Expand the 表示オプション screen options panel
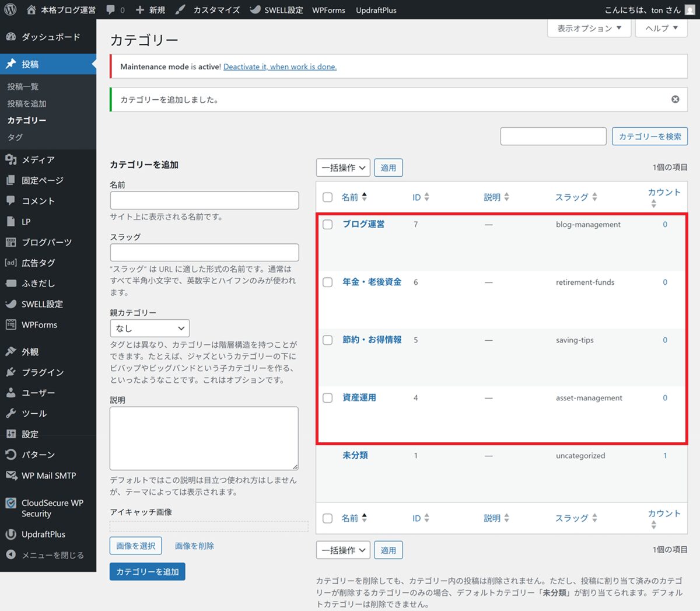The image size is (700, 611). [x=589, y=28]
